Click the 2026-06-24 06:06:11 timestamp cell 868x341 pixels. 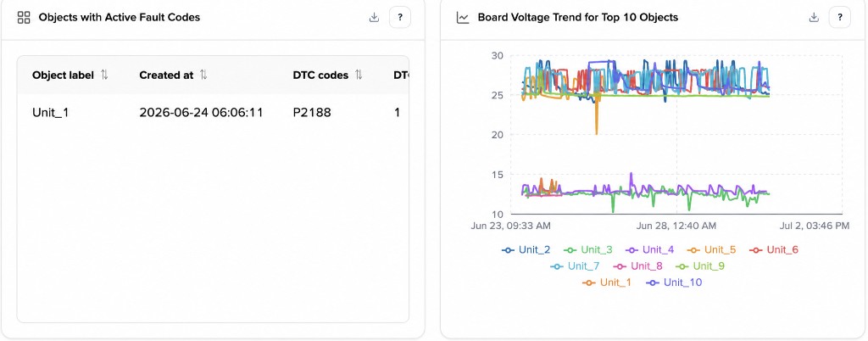click(201, 113)
